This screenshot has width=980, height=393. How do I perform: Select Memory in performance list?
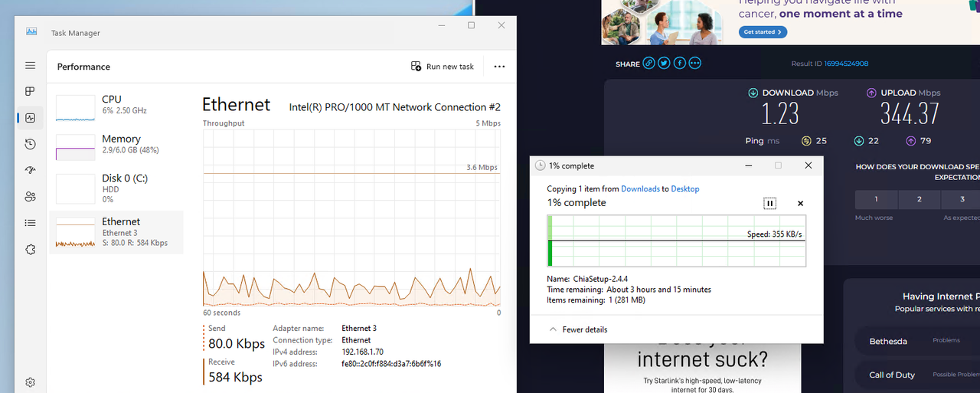[x=116, y=146]
